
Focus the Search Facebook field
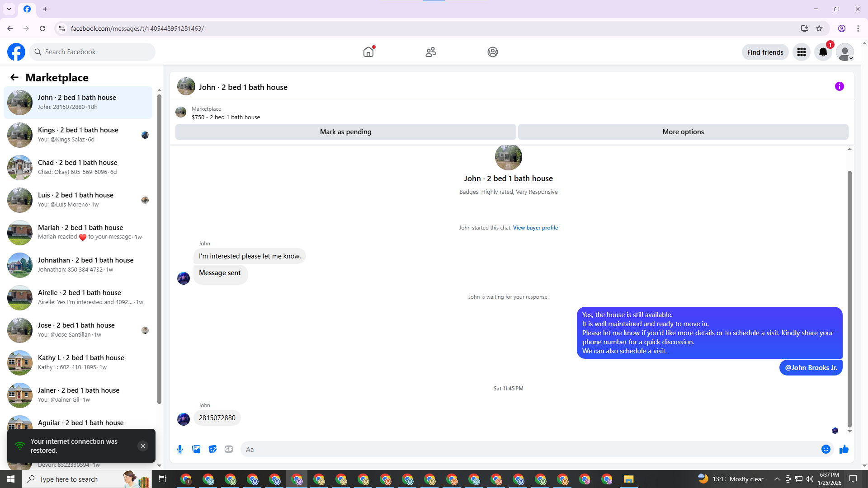coord(92,52)
